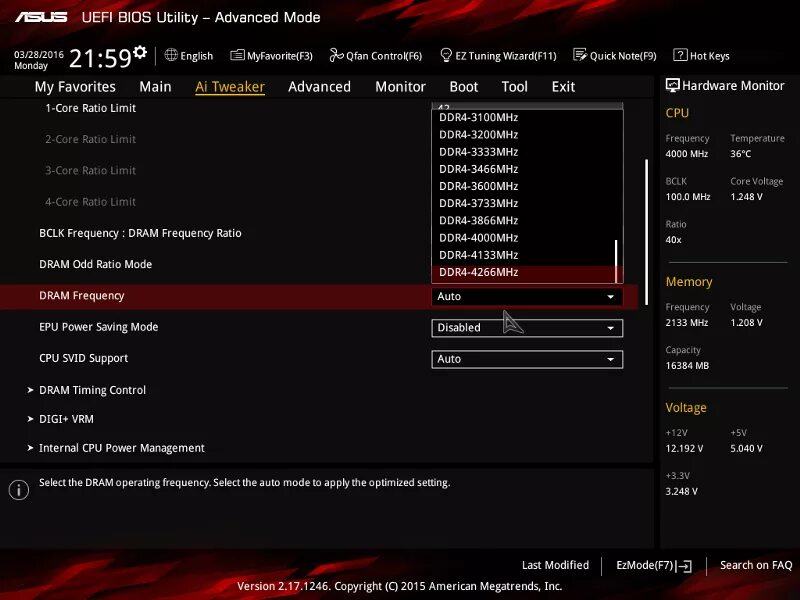This screenshot has height=600, width=800.
Task: Click the 21:59 clock display
Action: tap(100, 59)
